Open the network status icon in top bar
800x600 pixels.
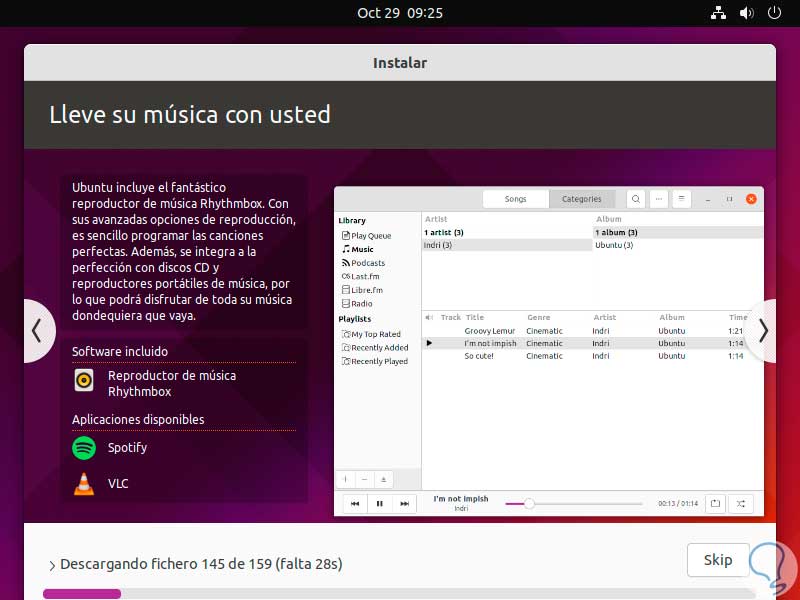pos(718,13)
